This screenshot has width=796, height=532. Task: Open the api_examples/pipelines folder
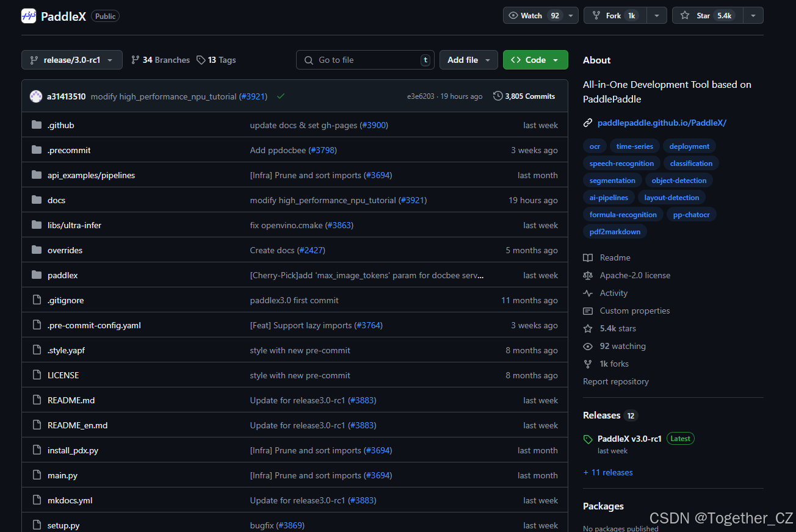click(x=91, y=175)
